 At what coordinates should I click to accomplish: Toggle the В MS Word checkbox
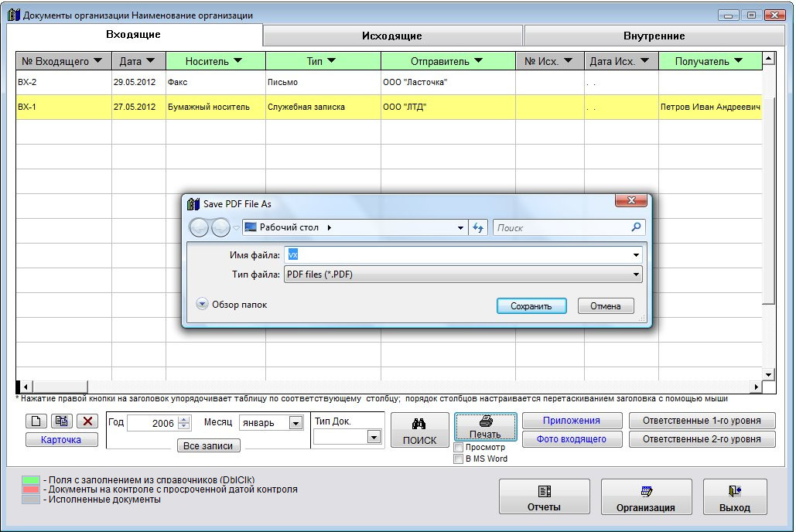click(x=459, y=459)
